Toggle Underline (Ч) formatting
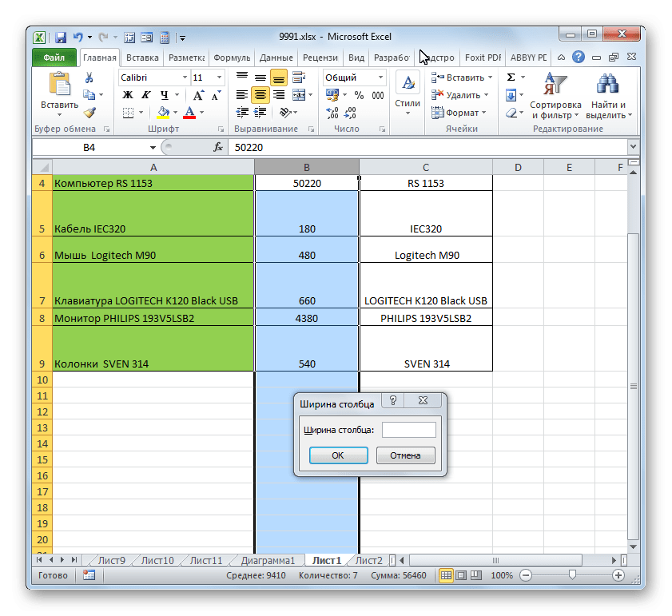The image size is (672, 616). pos(164,95)
